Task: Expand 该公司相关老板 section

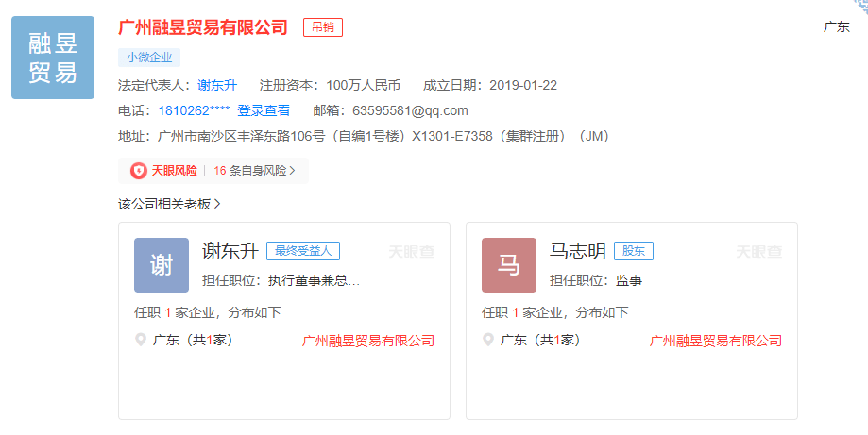Action: pos(169,204)
